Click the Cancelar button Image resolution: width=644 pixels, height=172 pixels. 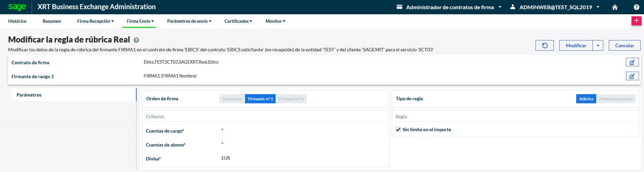[x=624, y=46]
